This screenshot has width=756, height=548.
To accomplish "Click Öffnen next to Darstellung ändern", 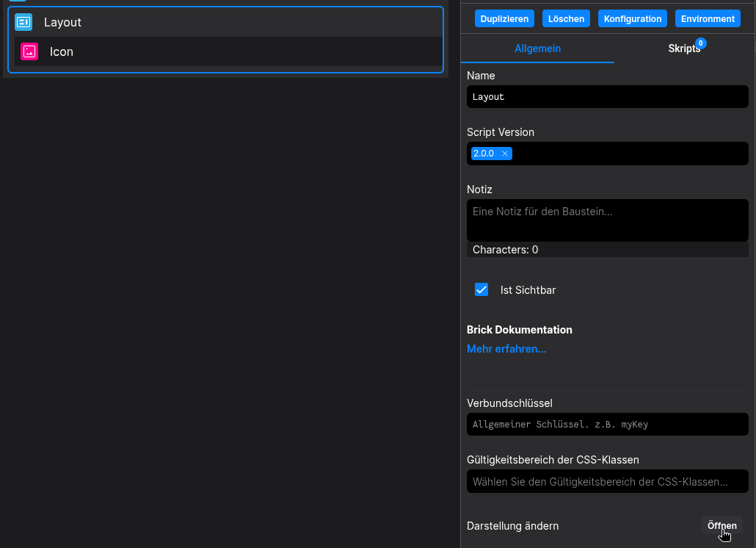I will click(x=722, y=526).
